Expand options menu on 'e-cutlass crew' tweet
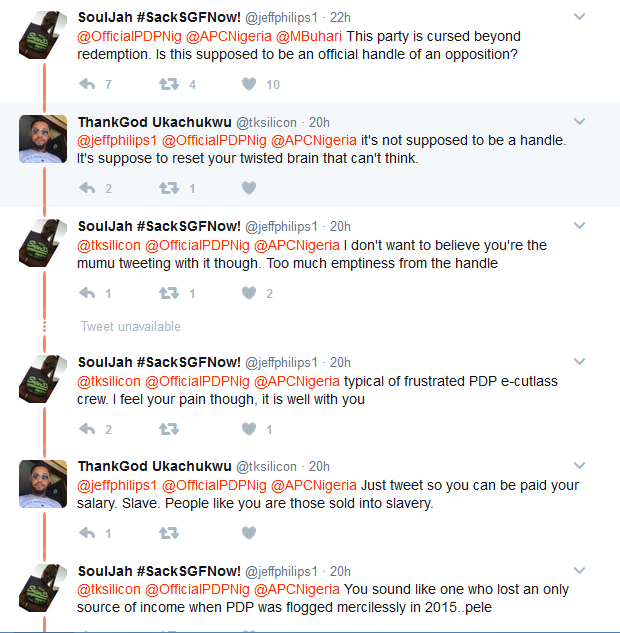Screen dimensions: 620x633 [579, 362]
